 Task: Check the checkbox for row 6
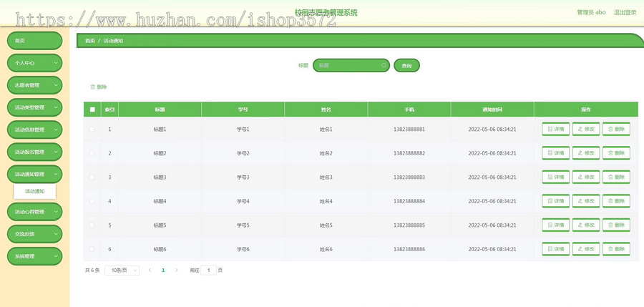pos(92,249)
